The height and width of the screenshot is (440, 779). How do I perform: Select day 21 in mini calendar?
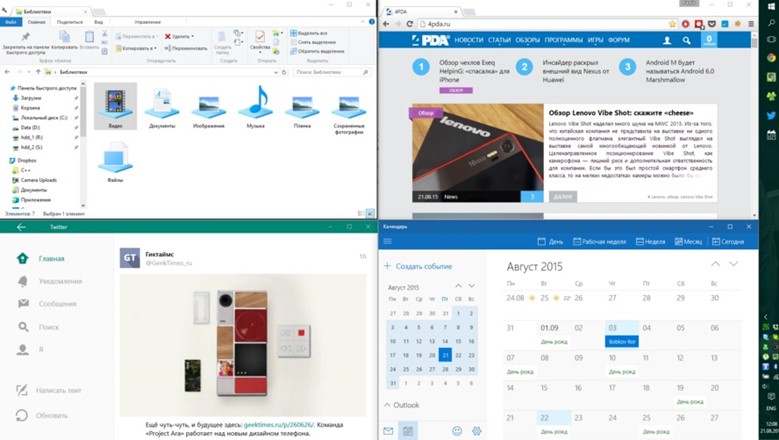pos(445,355)
